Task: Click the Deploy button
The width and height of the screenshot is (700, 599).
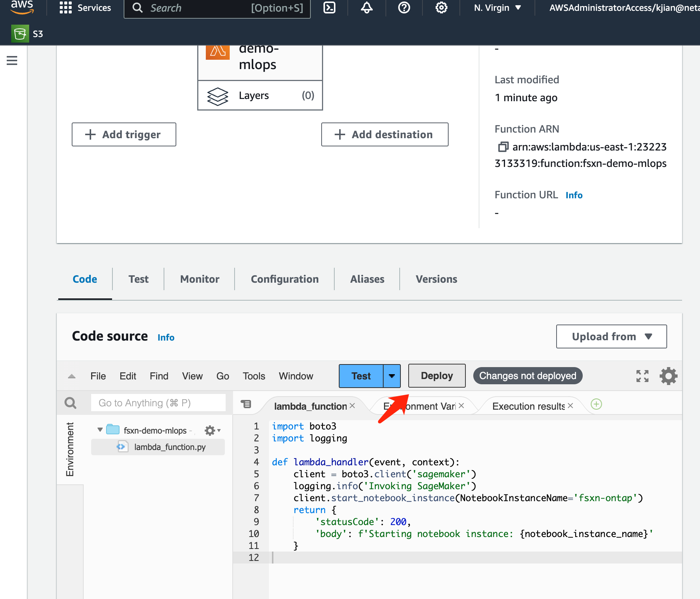Action: [x=436, y=376]
